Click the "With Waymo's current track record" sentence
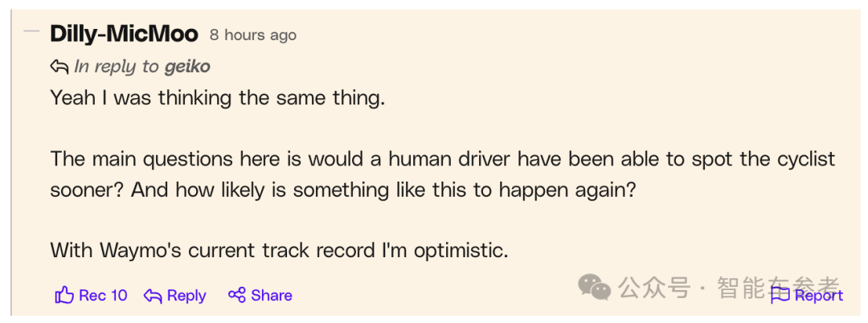This screenshot has width=868, height=323. click(x=279, y=250)
